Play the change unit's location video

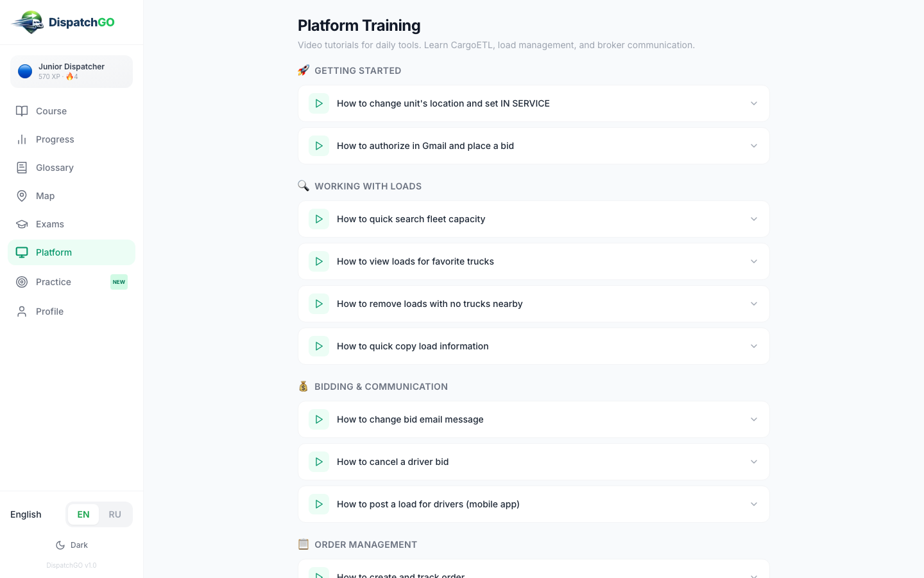click(319, 103)
